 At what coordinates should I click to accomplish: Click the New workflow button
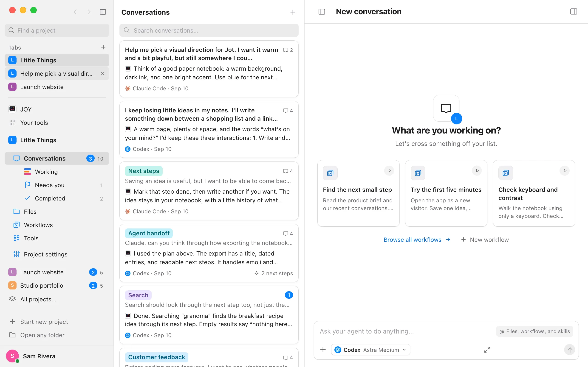pos(485,239)
